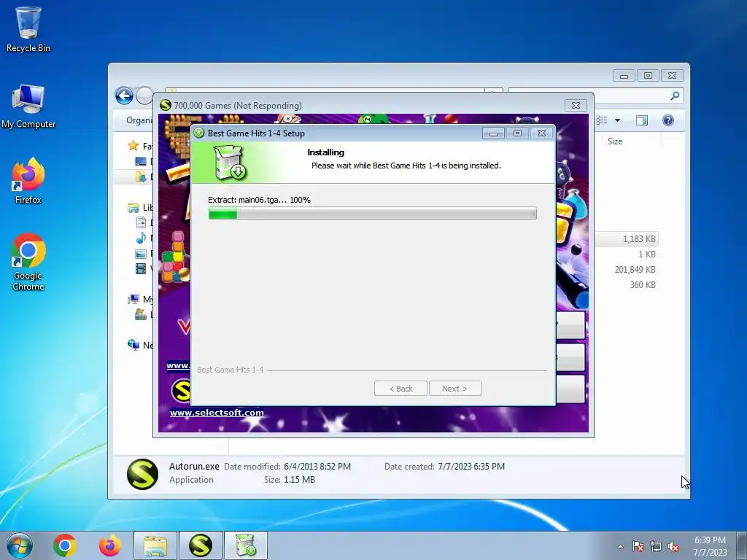Minimize the Best Game Hits Setup window
This screenshot has height=560, width=747.
point(493,133)
